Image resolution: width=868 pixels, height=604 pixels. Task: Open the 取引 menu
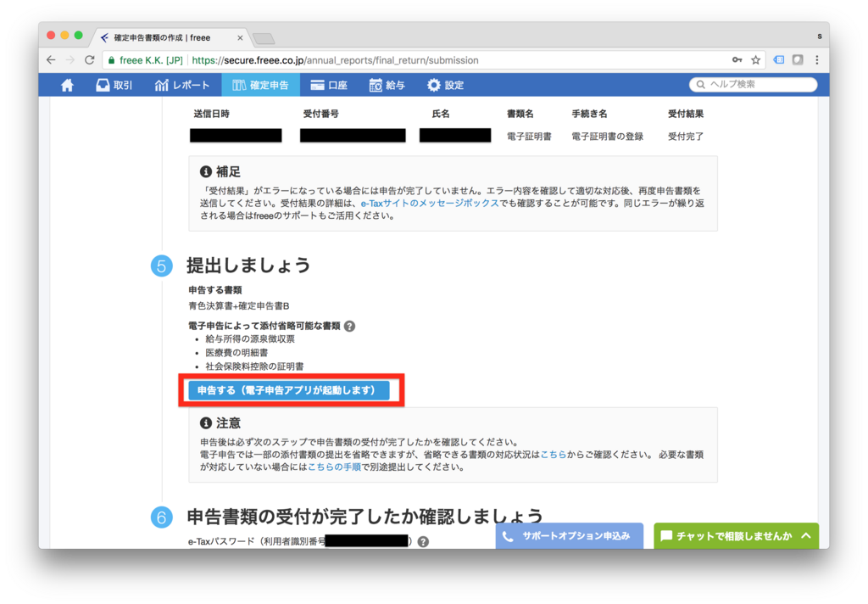[x=114, y=85]
